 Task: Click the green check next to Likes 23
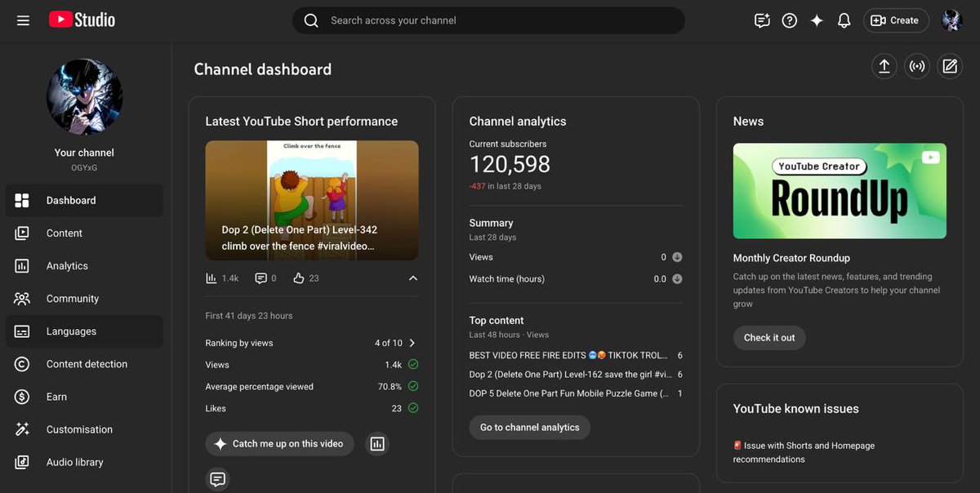413,408
